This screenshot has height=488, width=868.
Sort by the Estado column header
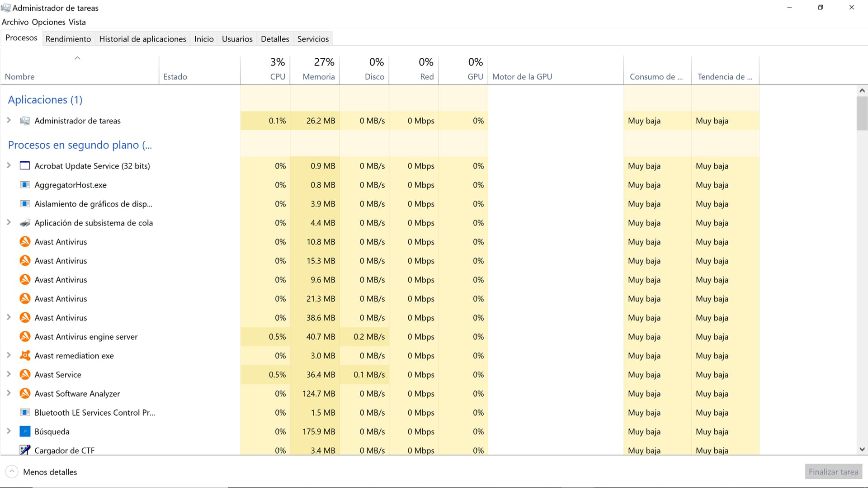[x=199, y=70]
